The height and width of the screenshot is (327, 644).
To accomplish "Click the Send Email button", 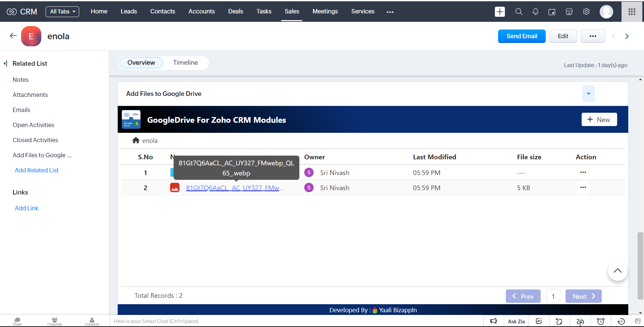I will pyautogui.click(x=522, y=36).
